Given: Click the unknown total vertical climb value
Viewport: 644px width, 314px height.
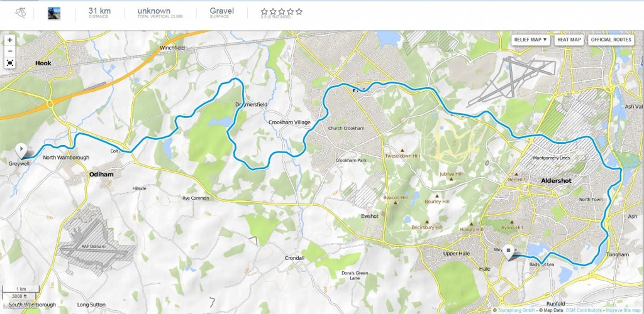Looking at the screenshot, I should coord(154,13).
